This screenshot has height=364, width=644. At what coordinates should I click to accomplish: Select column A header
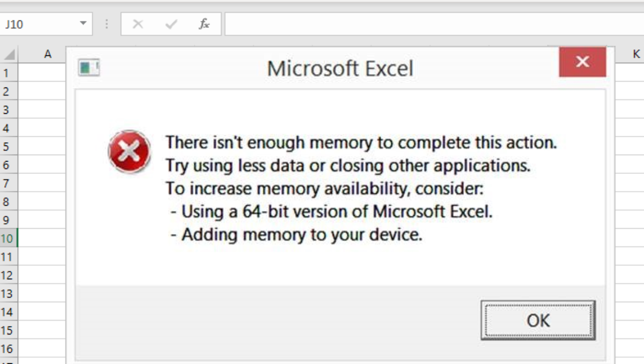(x=47, y=53)
